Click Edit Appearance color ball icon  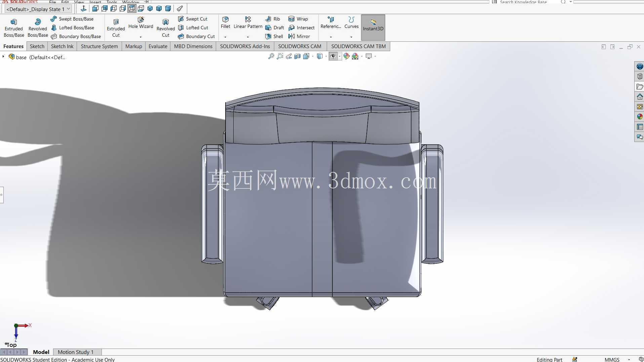tap(347, 56)
